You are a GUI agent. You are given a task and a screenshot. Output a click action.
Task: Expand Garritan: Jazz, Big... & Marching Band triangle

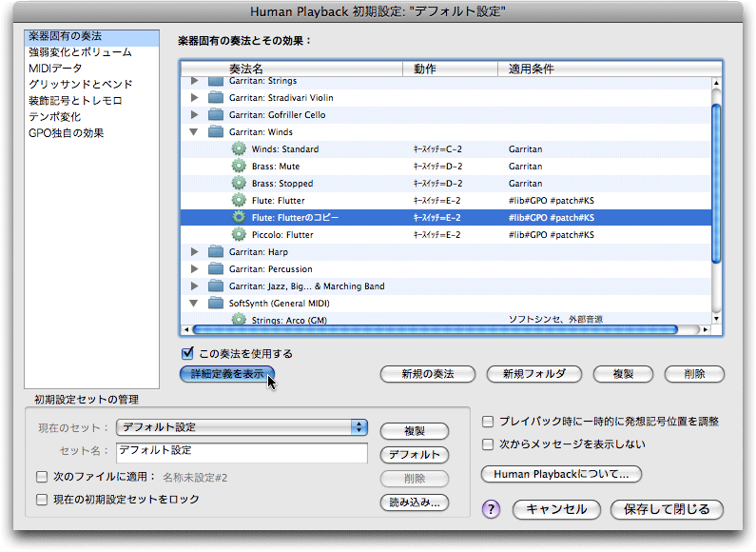point(194,286)
